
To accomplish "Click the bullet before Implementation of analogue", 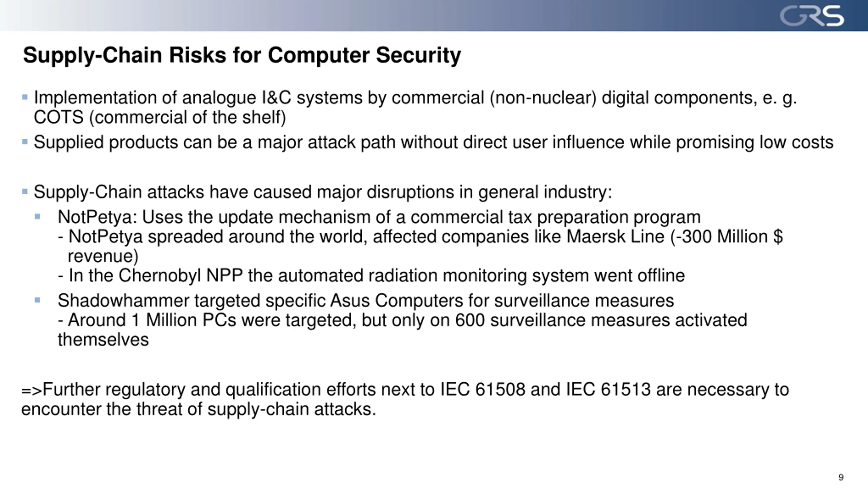I will pos(25,97).
